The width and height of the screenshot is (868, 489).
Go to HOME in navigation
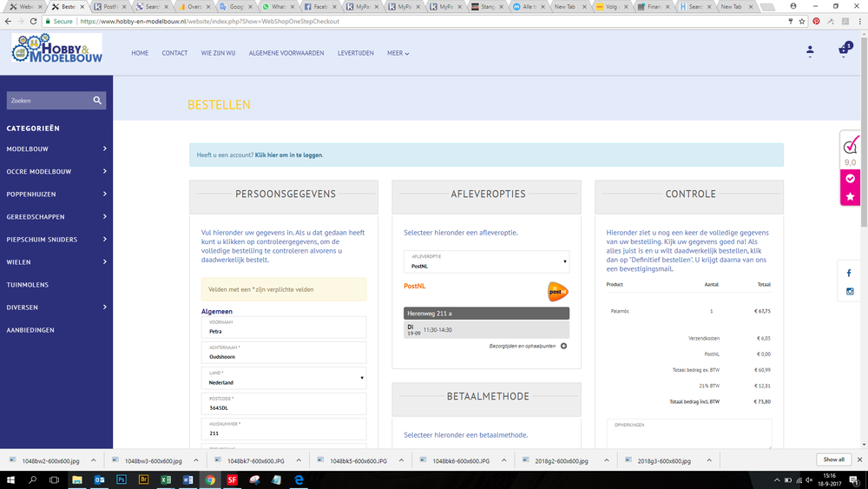[140, 53]
